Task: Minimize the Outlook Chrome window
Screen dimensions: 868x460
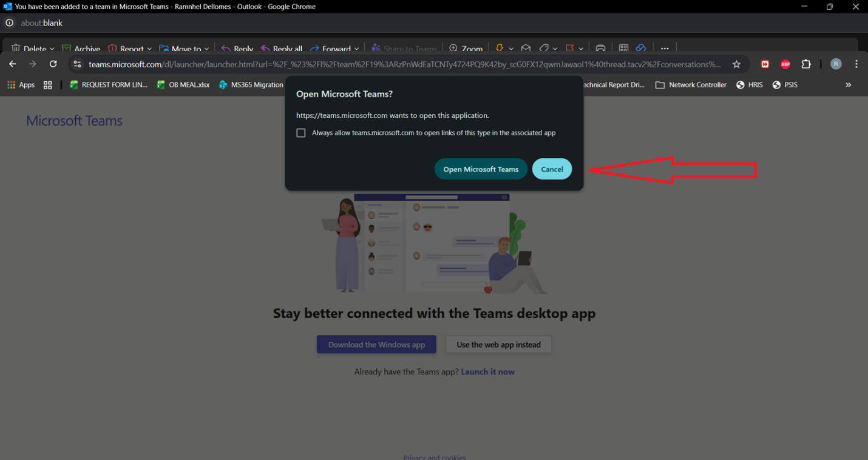Action: pyautogui.click(x=804, y=7)
